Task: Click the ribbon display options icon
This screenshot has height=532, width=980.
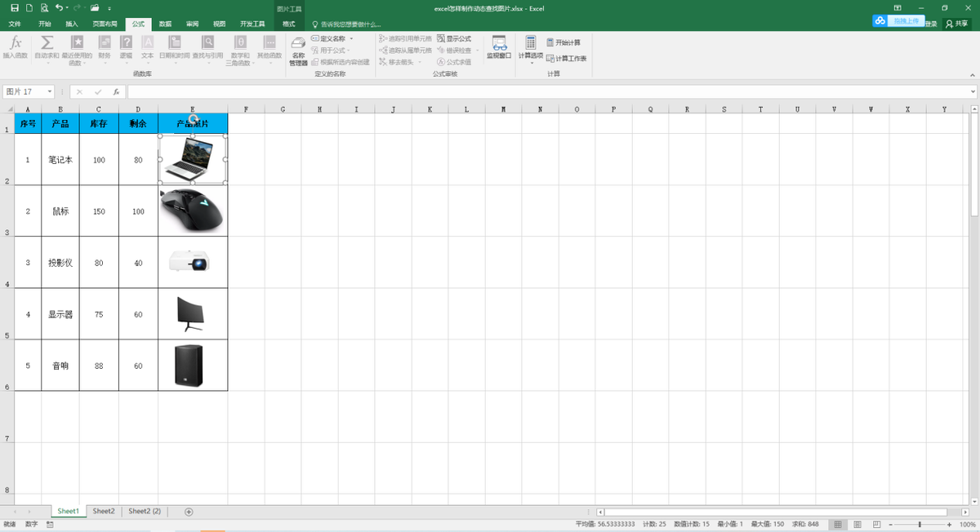Action: click(898, 7)
